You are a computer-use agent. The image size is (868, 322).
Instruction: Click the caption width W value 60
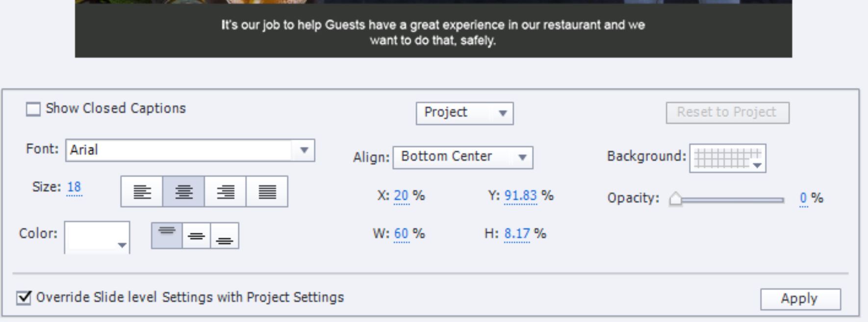401,234
